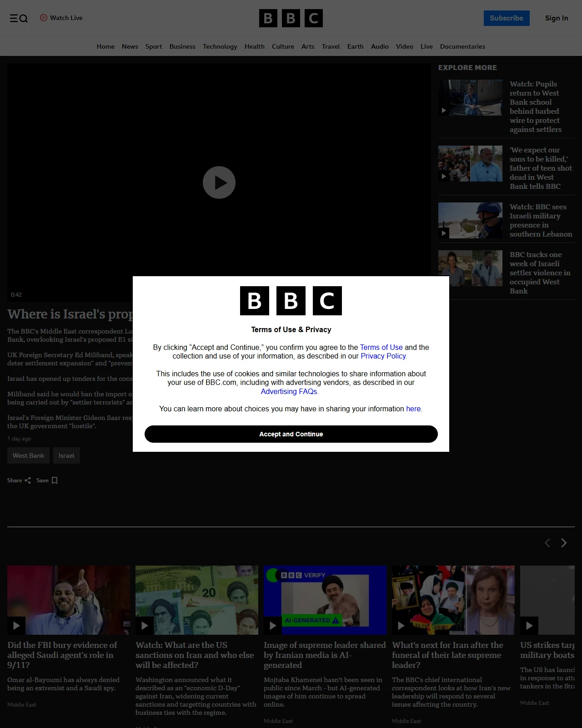582x728 pixels.
Task: Open 'BBC tracks one week of Israeli settler violence'
Action: (x=540, y=273)
